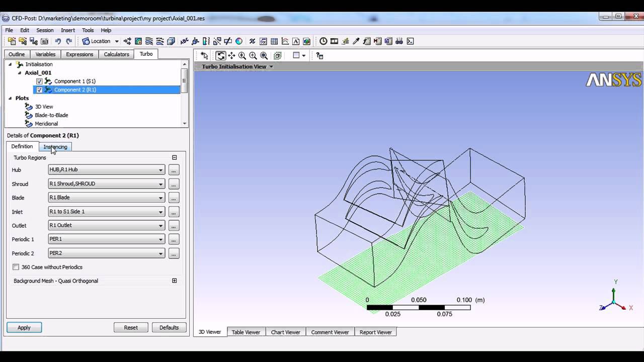Image resolution: width=644 pixels, height=362 pixels.
Task: Click the Hub row ellipsis button
Action: point(174,170)
